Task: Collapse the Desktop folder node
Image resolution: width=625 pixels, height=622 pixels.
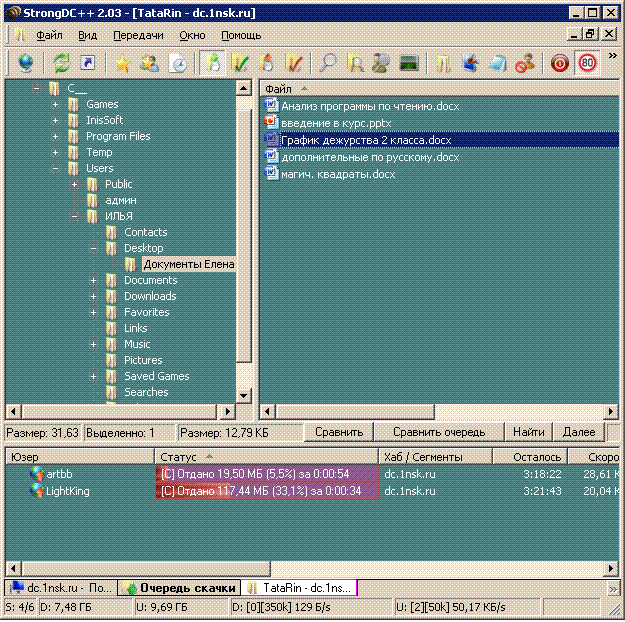Action: point(94,248)
